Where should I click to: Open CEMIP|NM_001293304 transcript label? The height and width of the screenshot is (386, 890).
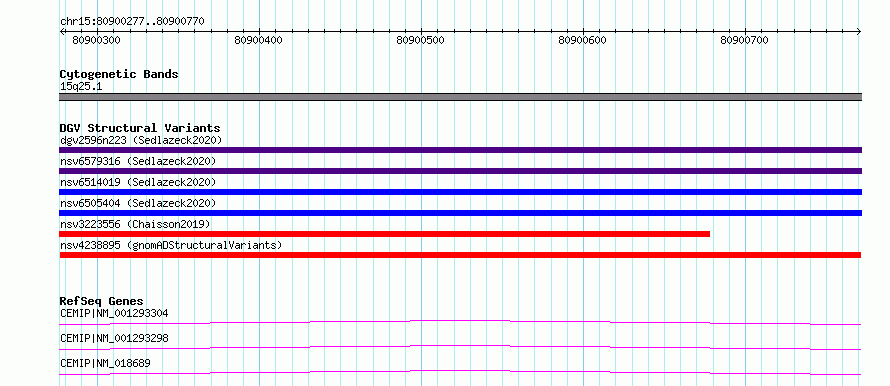point(114,313)
